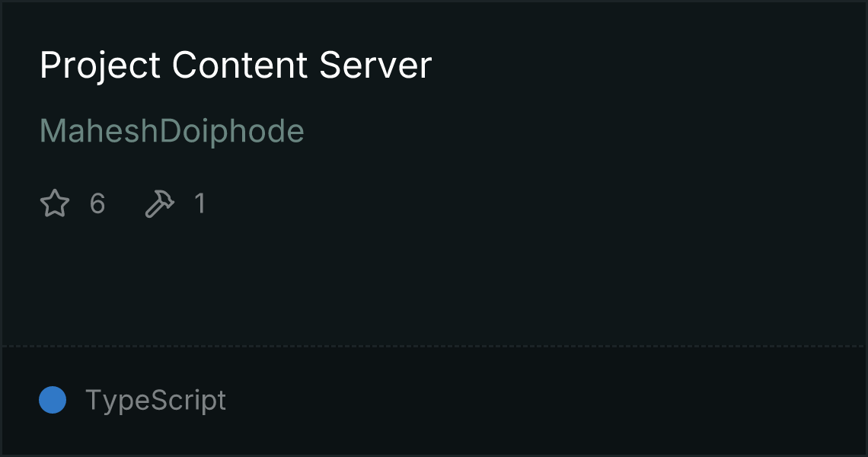Click the word Server in title
This screenshot has width=868, height=457.
pyautogui.click(x=375, y=66)
